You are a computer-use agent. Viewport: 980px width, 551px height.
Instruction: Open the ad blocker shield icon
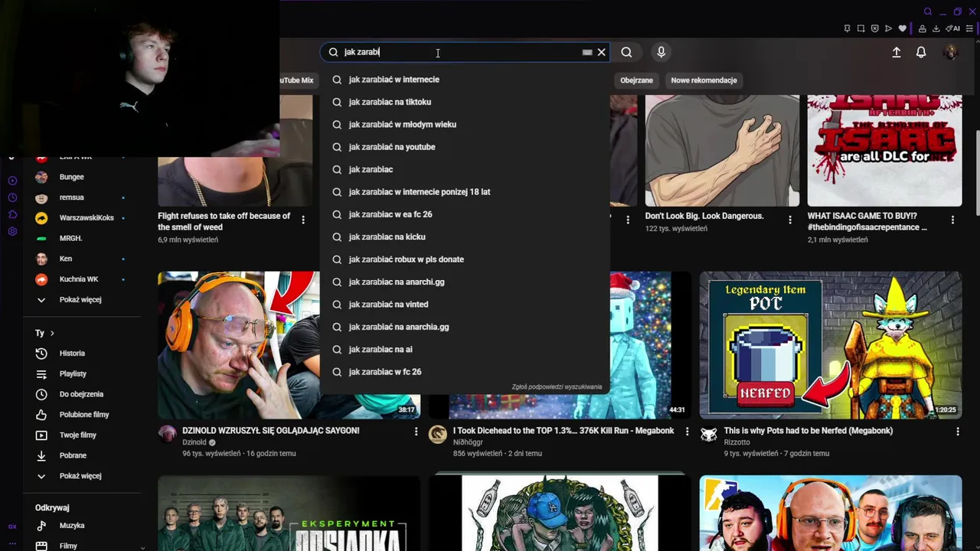(874, 28)
